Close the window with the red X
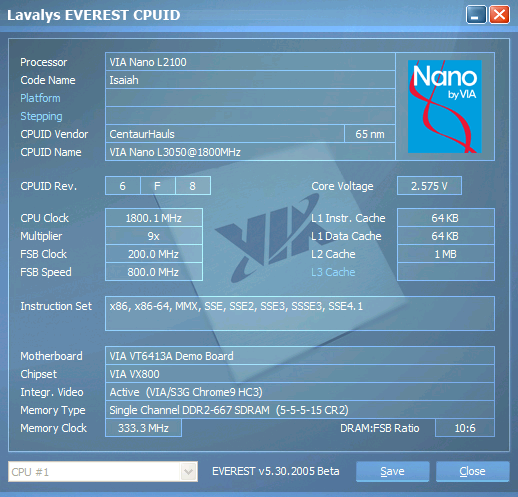 click(499, 15)
